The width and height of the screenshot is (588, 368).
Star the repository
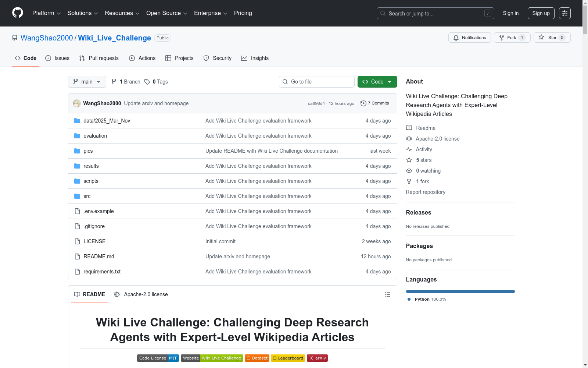[x=552, y=38]
